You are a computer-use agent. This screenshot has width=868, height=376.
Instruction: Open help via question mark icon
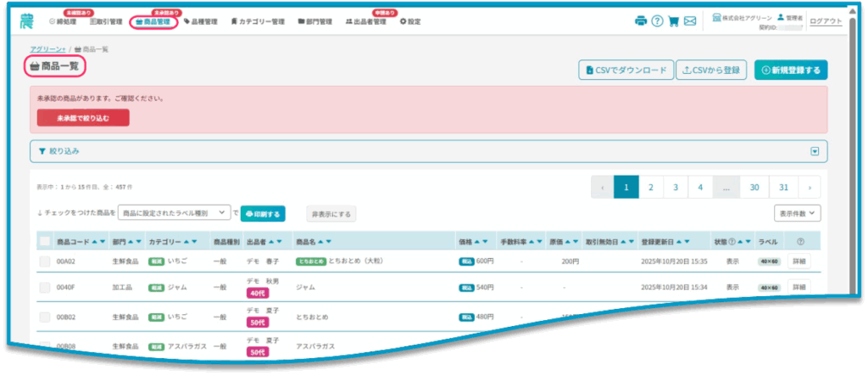click(x=657, y=21)
